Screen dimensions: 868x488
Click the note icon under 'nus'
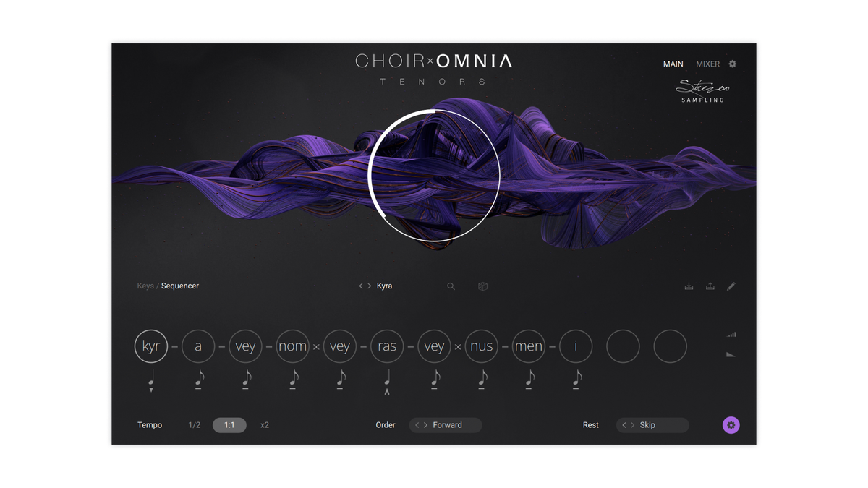tap(482, 379)
